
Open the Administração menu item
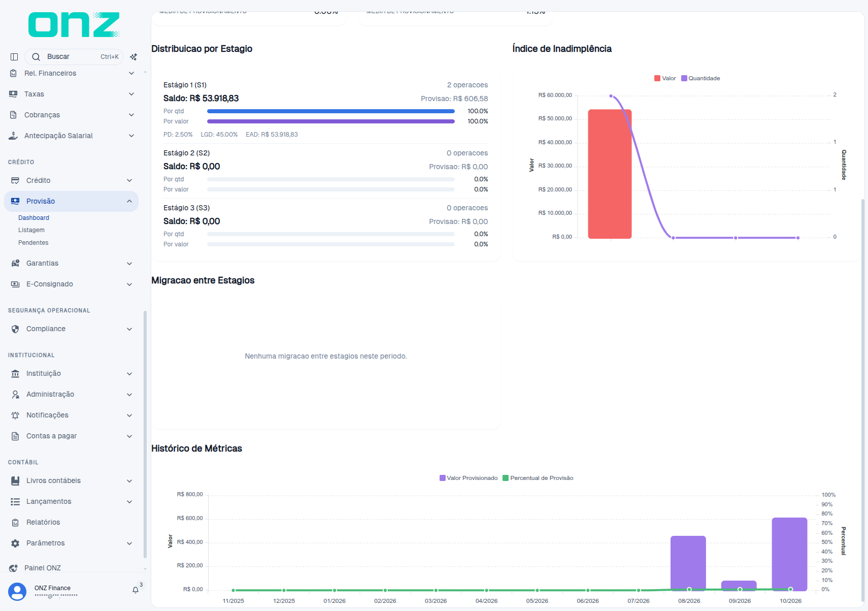(71, 394)
